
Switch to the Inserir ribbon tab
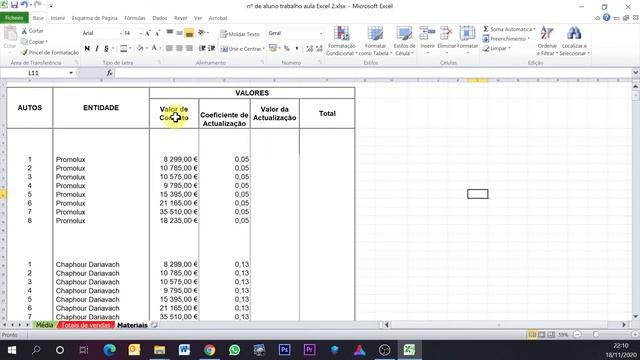(x=58, y=18)
